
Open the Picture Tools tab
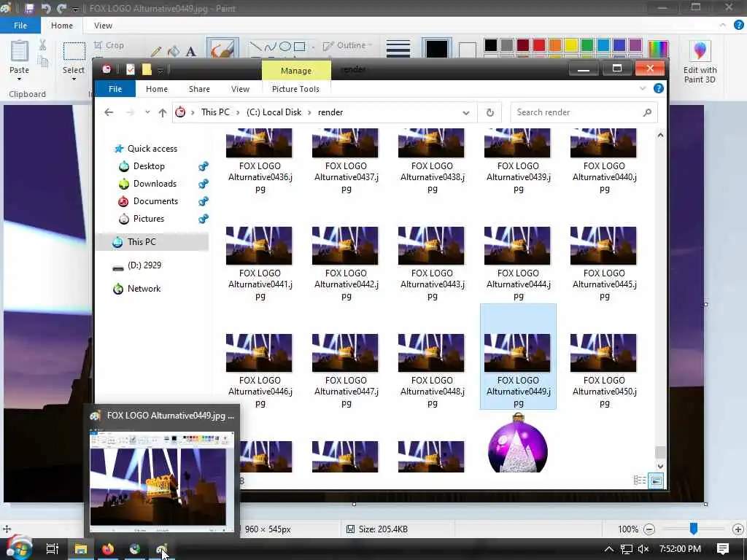tap(295, 89)
